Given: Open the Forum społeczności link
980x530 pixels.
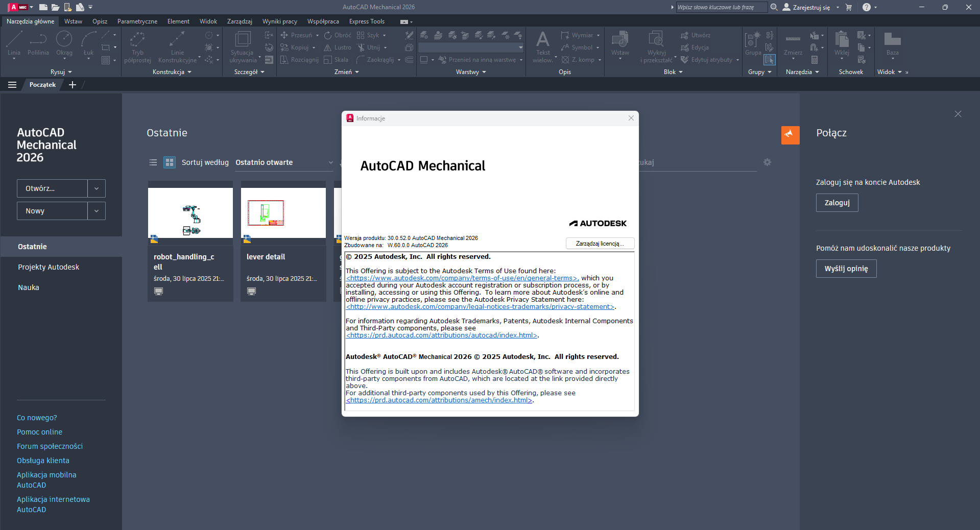Looking at the screenshot, I should coord(50,446).
